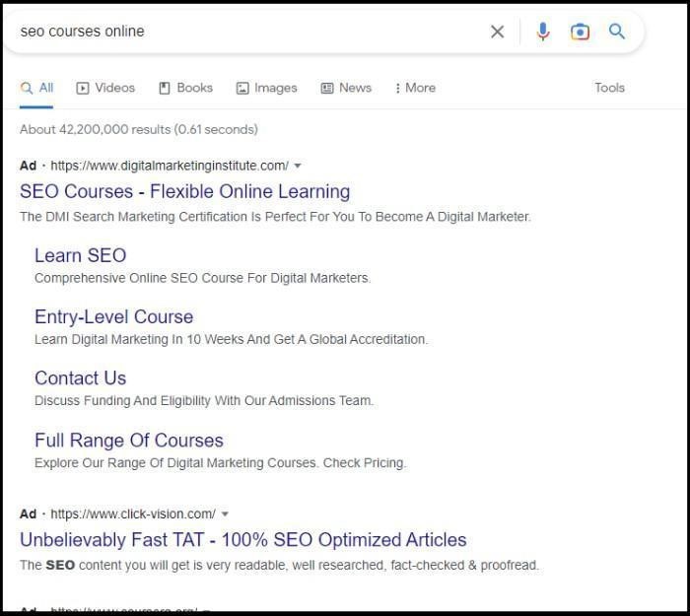Click the https://www.click-vision.com/ URL text
Viewport: 690px width, 616px height.
point(133,513)
